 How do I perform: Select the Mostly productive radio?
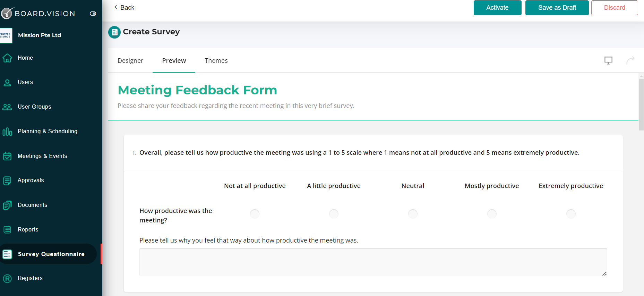492,214
